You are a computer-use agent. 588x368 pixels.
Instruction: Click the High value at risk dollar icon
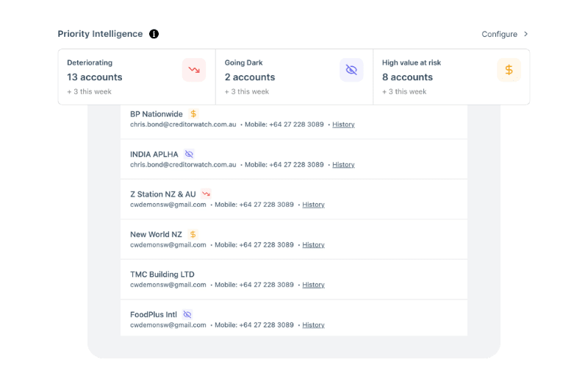[x=509, y=70]
